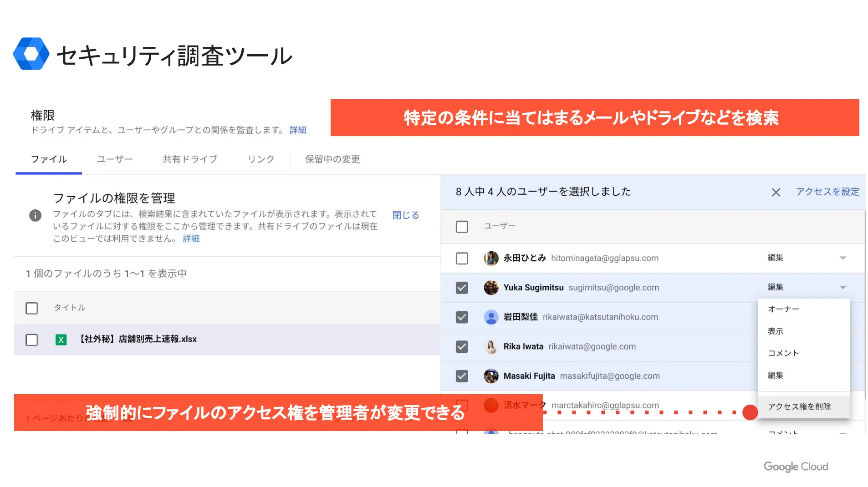Uncheck the 岩田梨佳 checkbox
The height and width of the screenshot is (487, 868).
pyautogui.click(x=461, y=317)
